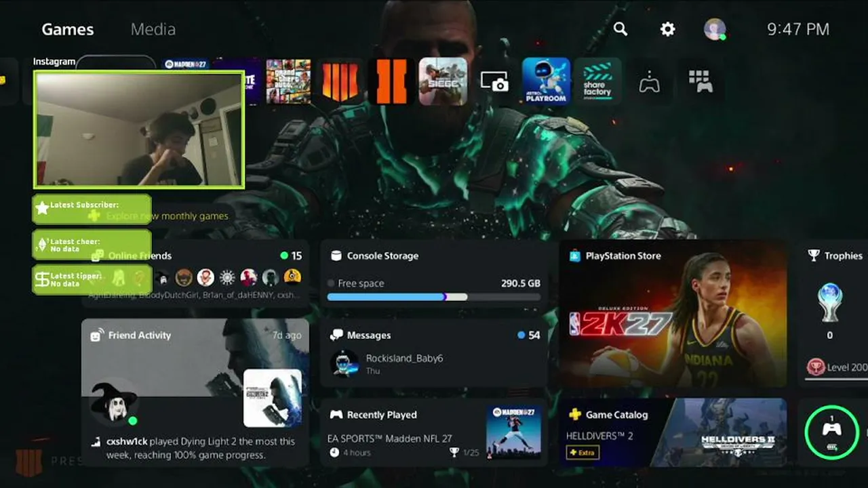868x488 pixels.
Task: Click the Friend Activity icon
Action: pos(97,335)
